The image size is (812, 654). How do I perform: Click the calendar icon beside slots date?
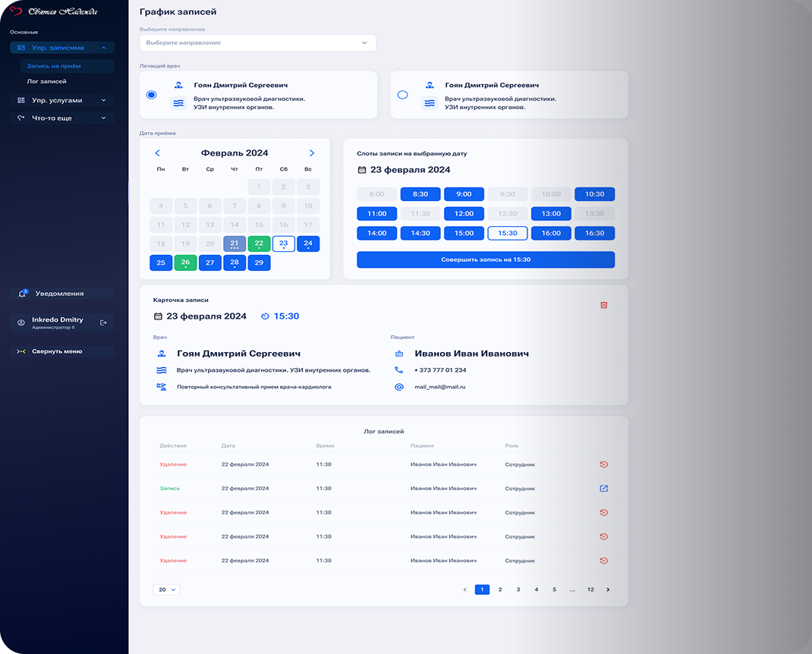pyautogui.click(x=362, y=170)
